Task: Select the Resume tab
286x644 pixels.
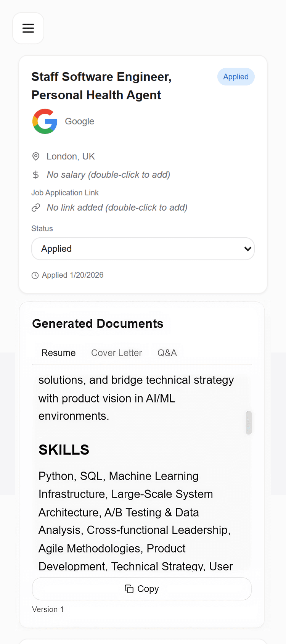Action: tap(58, 353)
